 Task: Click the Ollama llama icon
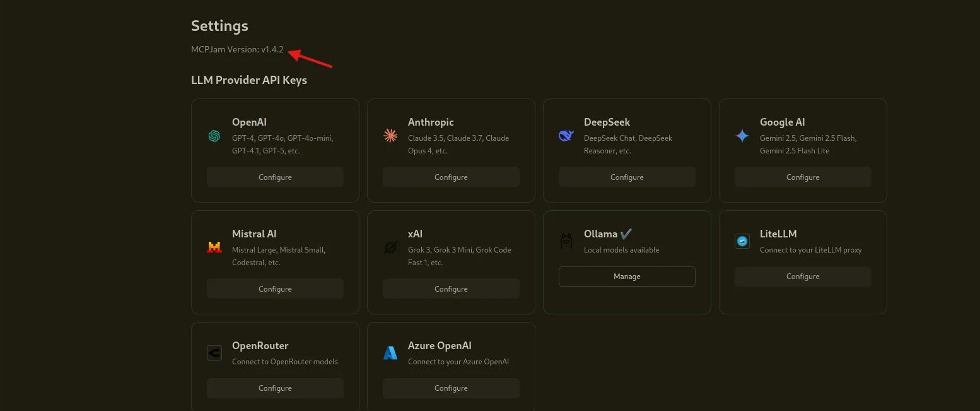pyautogui.click(x=566, y=241)
